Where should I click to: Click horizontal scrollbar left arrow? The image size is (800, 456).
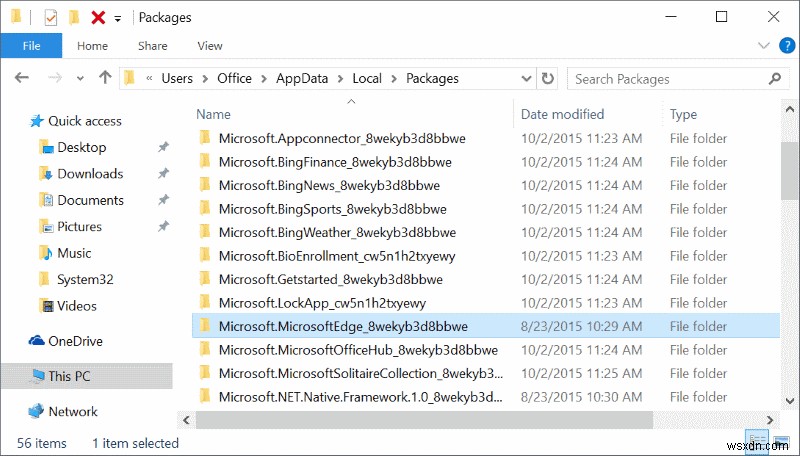[x=186, y=420]
